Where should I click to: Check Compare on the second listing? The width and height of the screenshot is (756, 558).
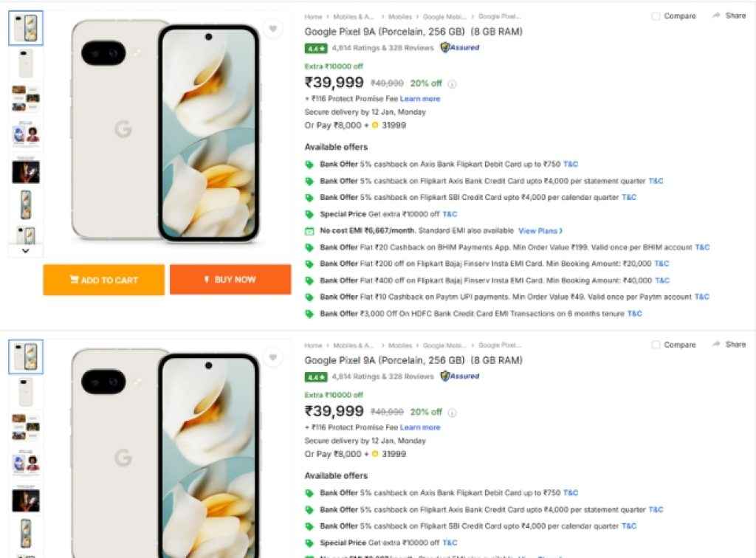point(654,344)
